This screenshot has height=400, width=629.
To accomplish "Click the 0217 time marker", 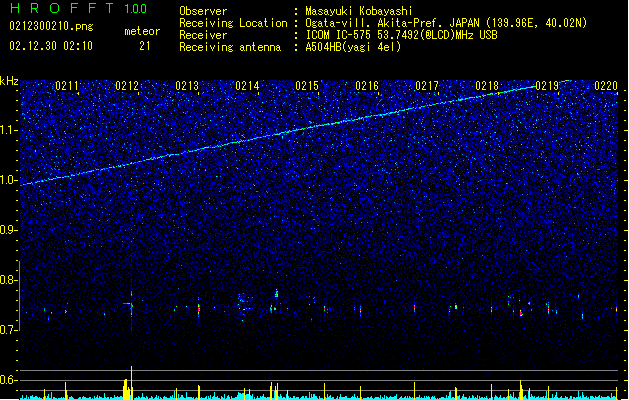I will [427, 86].
